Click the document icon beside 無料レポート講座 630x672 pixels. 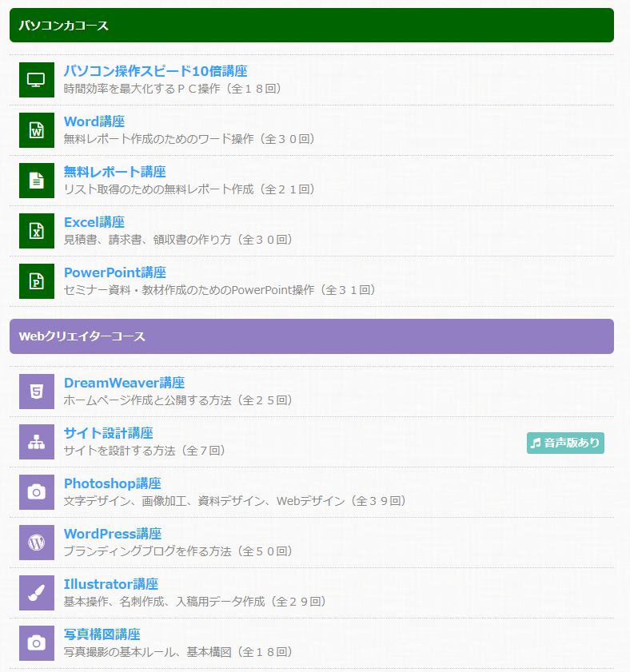[37, 181]
